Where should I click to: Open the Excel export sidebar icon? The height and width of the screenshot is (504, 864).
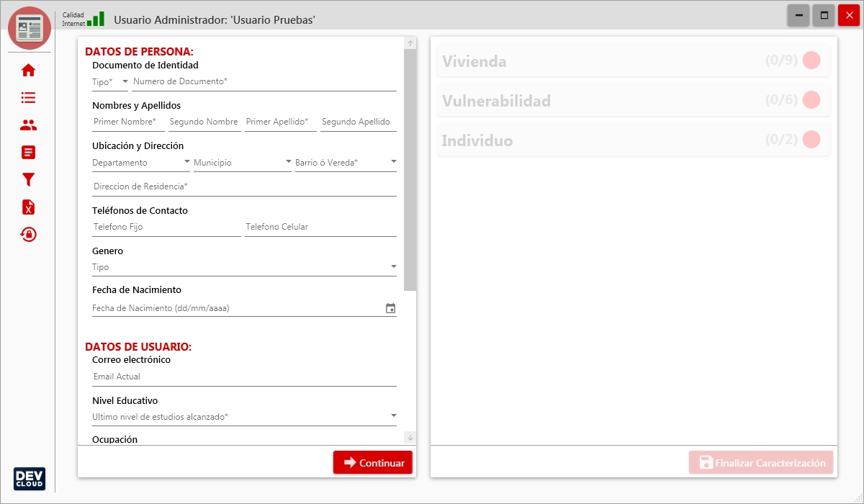click(x=28, y=207)
